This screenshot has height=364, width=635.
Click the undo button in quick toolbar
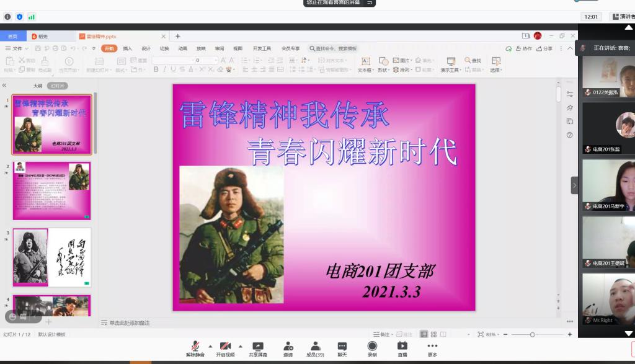coord(73,48)
